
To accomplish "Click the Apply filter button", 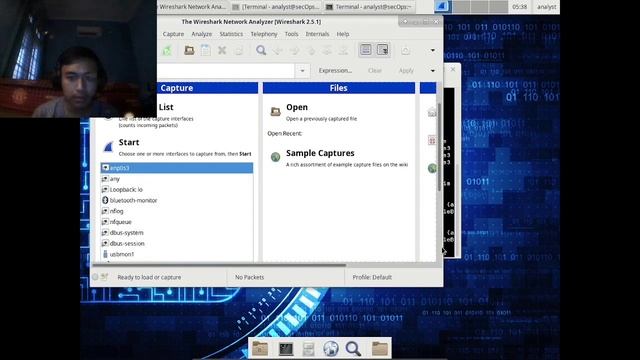I will 406,71.
